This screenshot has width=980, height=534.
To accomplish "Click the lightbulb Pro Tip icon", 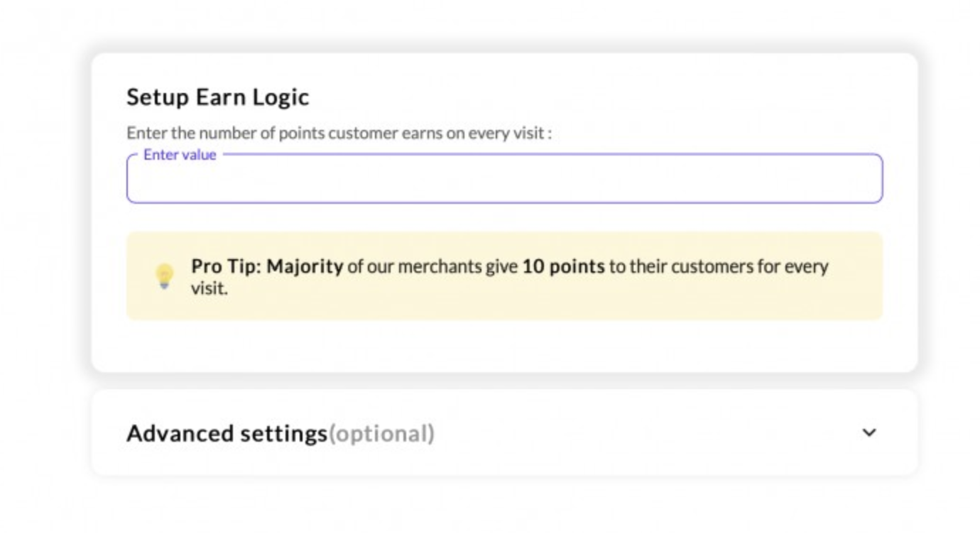I will [164, 276].
